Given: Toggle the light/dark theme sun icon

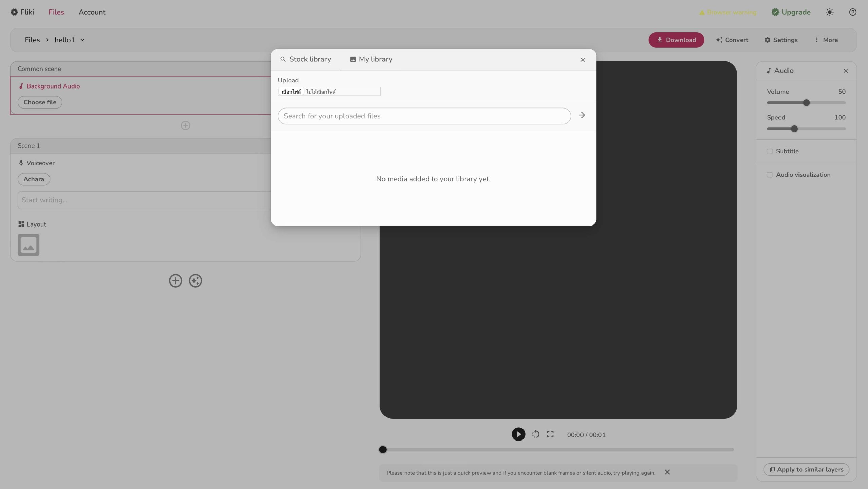Looking at the screenshot, I should click(x=829, y=12).
